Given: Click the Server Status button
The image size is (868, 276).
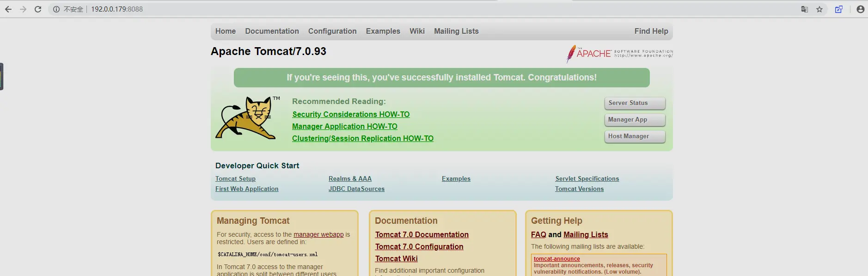Looking at the screenshot, I should [x=635, y=103].
